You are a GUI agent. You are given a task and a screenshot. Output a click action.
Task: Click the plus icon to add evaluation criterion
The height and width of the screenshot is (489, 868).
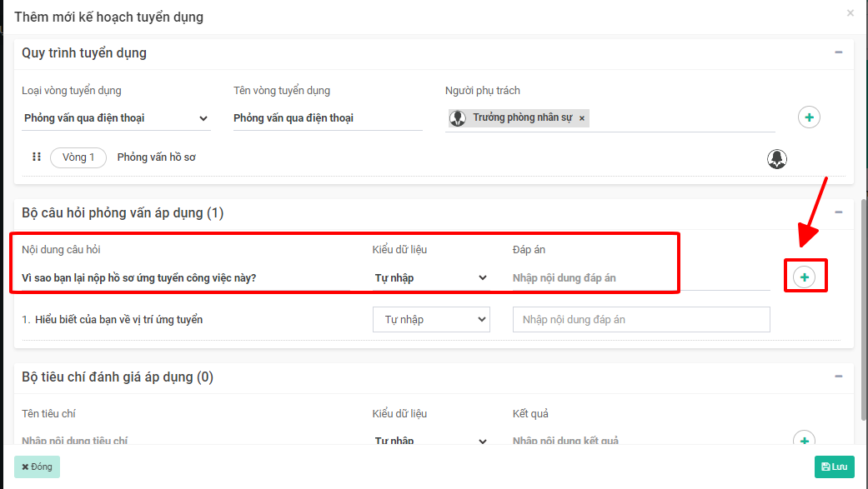tap(805, 440)
